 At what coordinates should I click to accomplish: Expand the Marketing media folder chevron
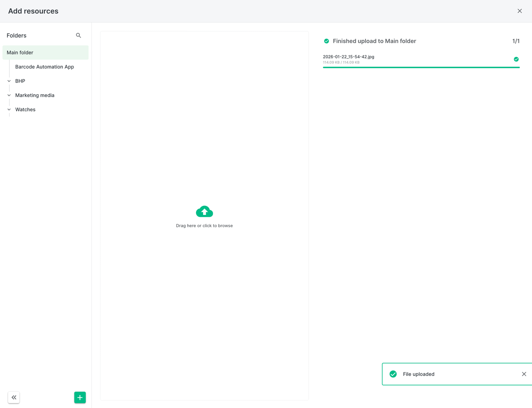[x=9, y=95]
